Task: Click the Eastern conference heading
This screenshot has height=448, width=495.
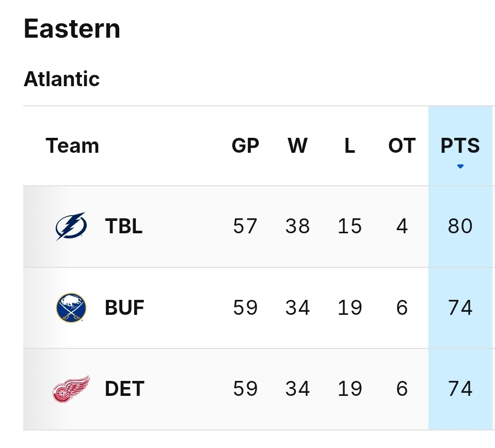Action: tap(72, 28)
